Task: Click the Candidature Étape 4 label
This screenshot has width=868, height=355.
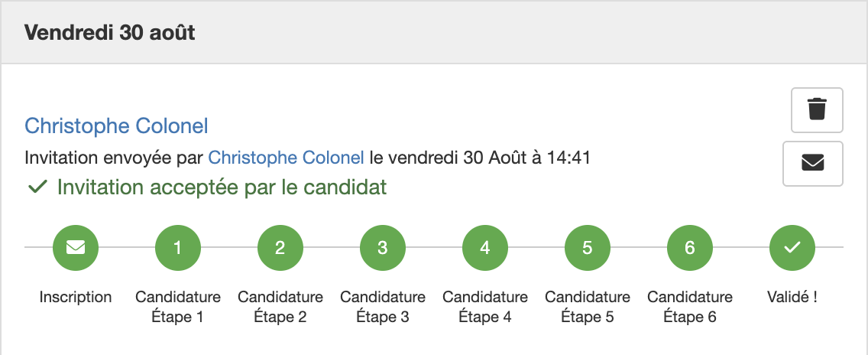Action: [x=485, y=307]
